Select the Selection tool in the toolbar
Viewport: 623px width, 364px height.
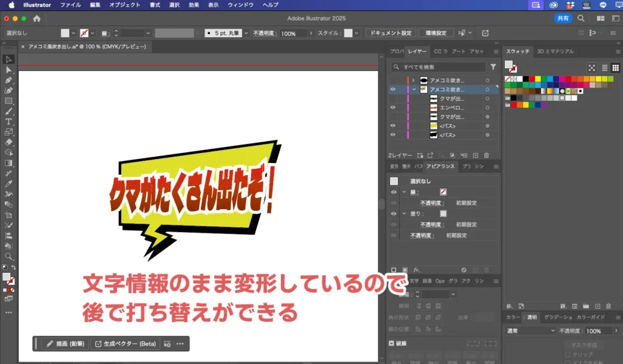coord(9,59)
